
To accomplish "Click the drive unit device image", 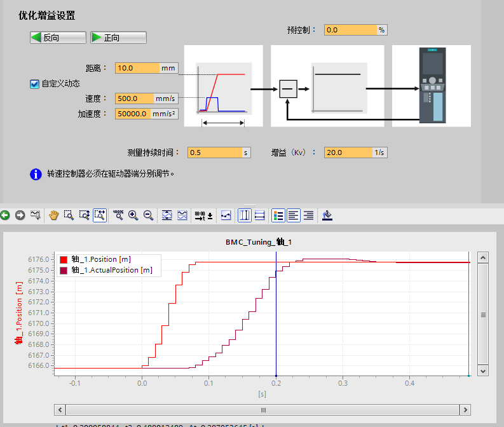I will coord(432,86).
